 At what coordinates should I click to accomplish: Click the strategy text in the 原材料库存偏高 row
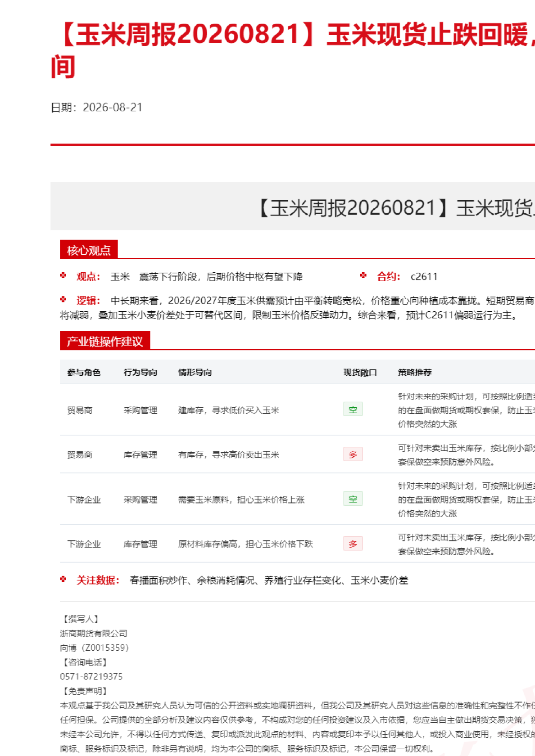point(467,544)
